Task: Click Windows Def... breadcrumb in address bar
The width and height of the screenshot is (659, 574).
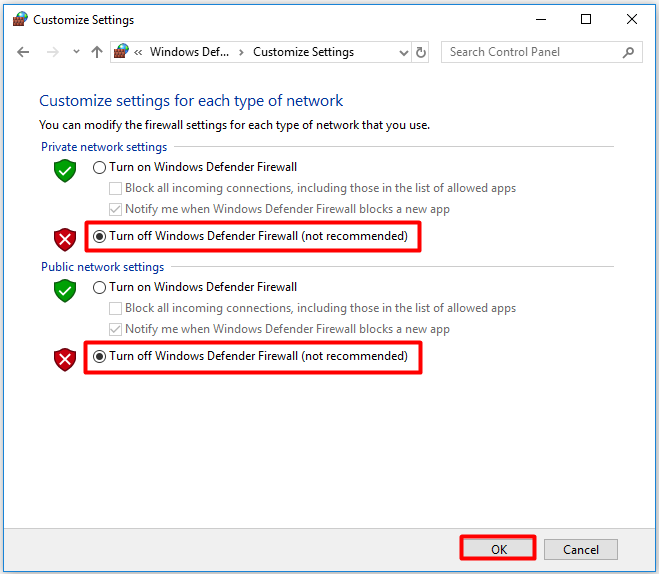Action: pos(188,52)
